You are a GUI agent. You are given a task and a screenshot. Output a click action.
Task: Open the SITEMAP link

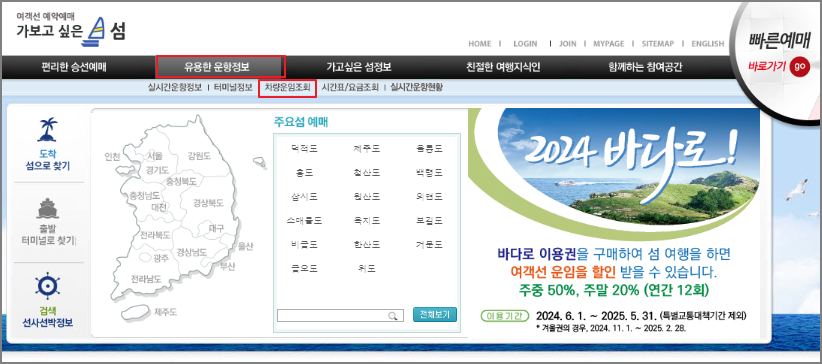657,44
